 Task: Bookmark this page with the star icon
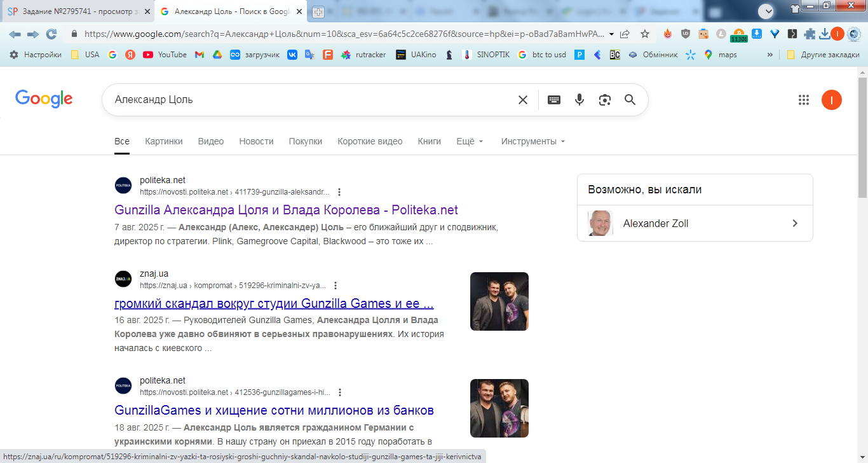click(x=645, y=34)
